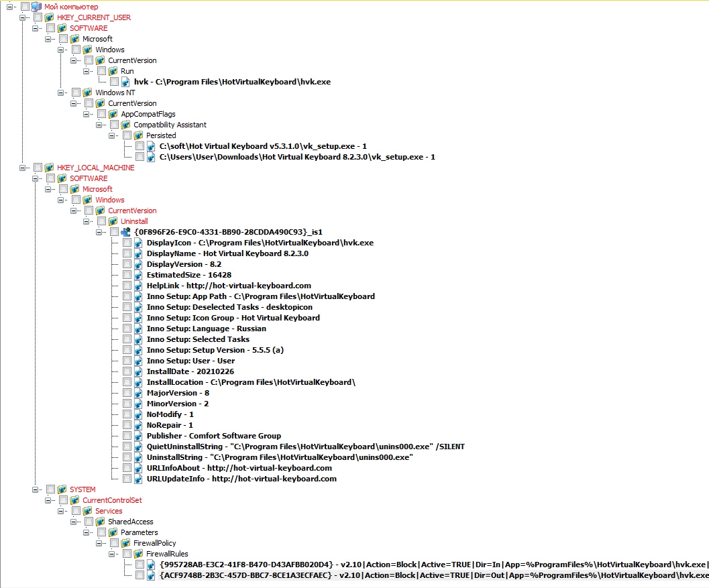Select the Compatibility Assistant key
This screenshot has width=709, height=588.
[x=170, y=125]
